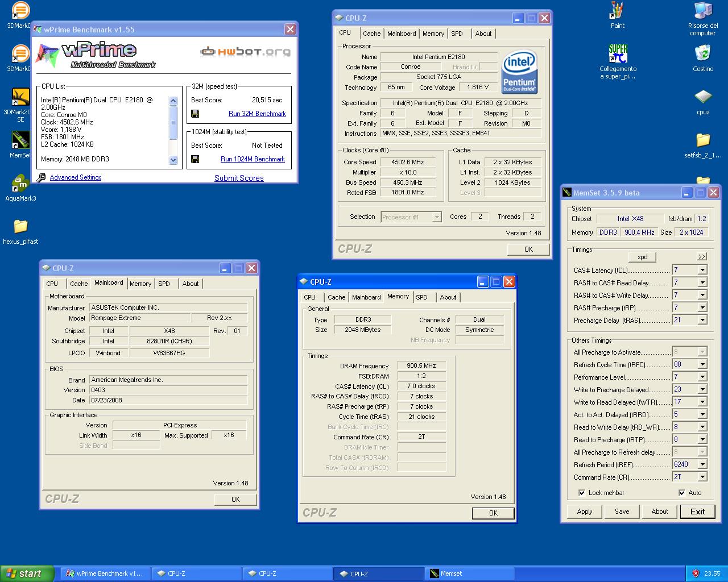
Task: Click OK in the Memory CPU-Z window
Action: tap(493, 513)
